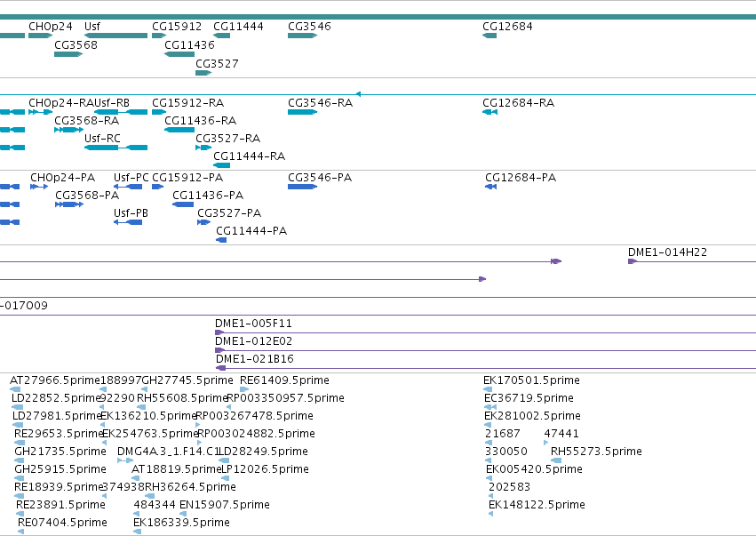Click the EK148122.5prime EST label
Screen dimensions: 756x536
point(537,505)
